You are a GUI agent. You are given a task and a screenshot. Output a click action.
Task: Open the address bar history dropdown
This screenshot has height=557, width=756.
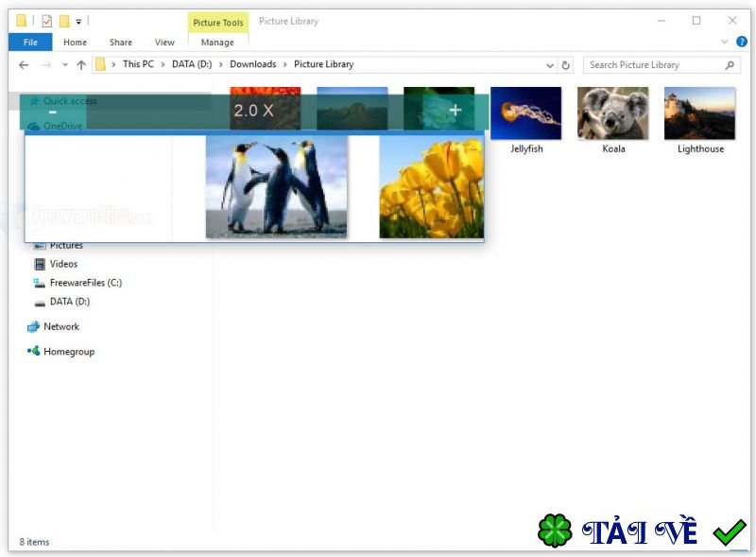[x=550, y=65]
